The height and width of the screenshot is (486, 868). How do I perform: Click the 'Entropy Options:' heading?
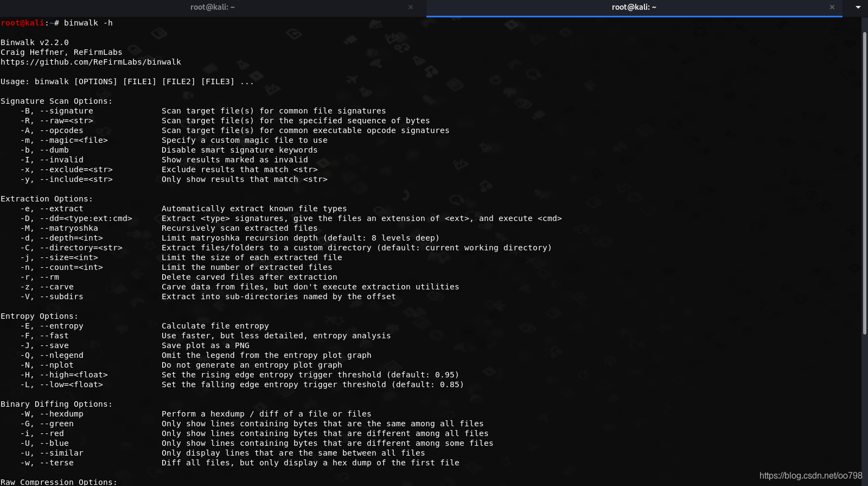pos(39,316)
